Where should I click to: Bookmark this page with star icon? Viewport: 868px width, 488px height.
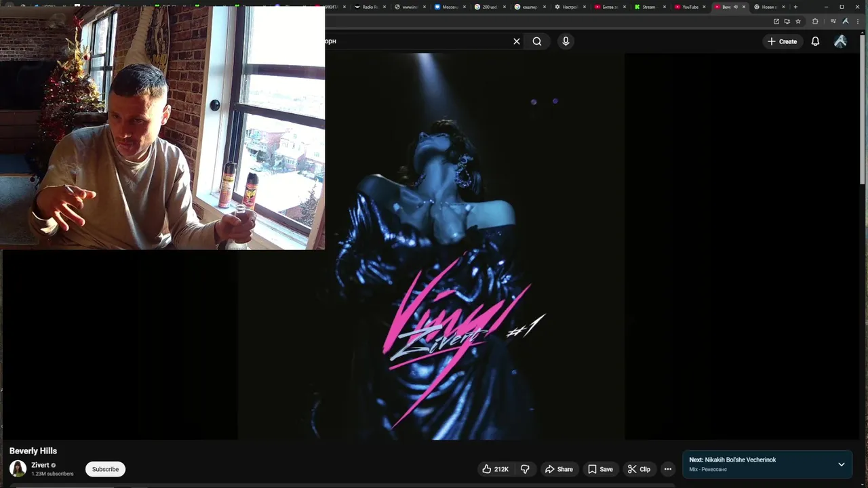pos(798,21)
